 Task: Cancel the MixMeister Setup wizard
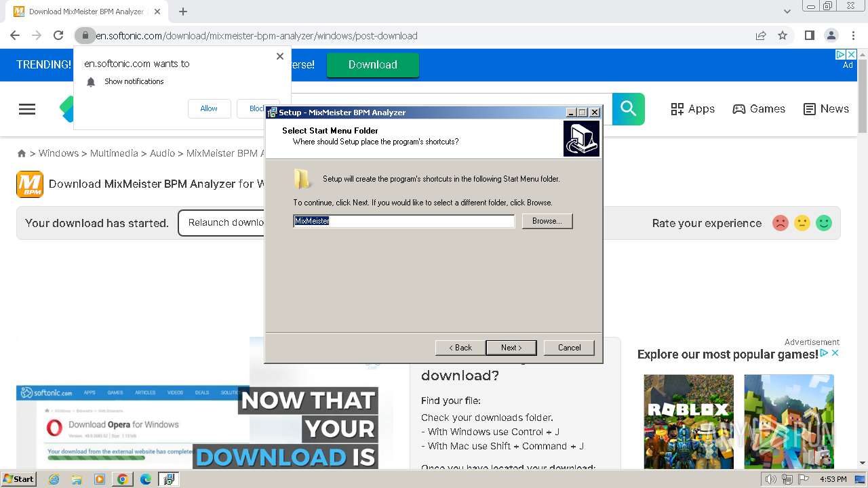[569, 348]
